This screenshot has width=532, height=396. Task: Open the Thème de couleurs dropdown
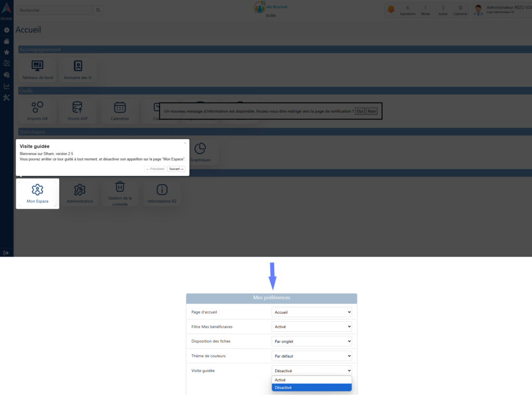point(312,356)
